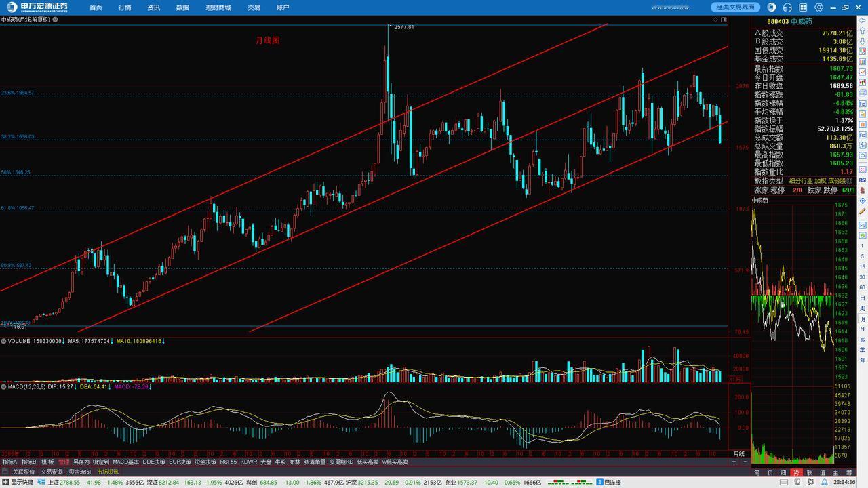
Task: Open 关联报价 tab
Action: tap(23, 472)
